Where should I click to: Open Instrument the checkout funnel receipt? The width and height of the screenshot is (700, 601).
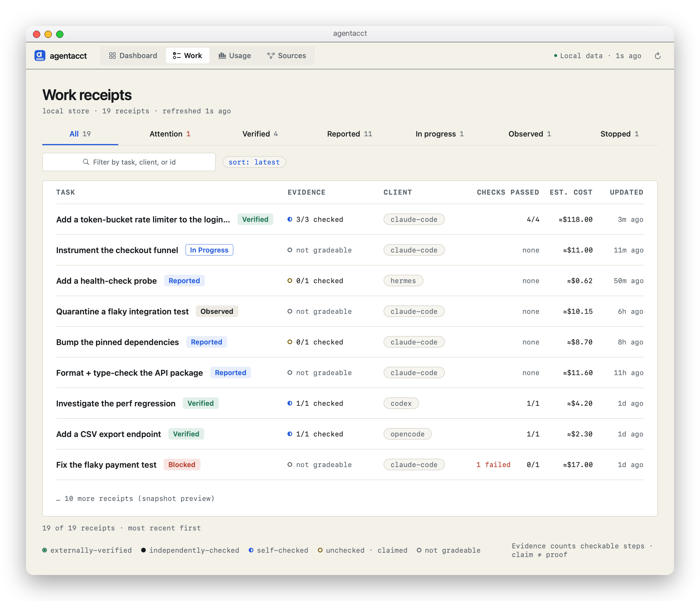coord(350,250)
